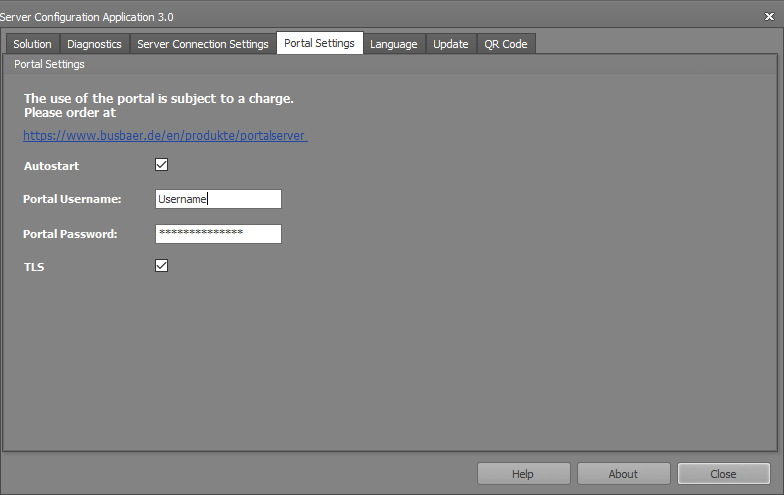Switch to the Solution tab
The image size is (784, 495).
point(32,44)
